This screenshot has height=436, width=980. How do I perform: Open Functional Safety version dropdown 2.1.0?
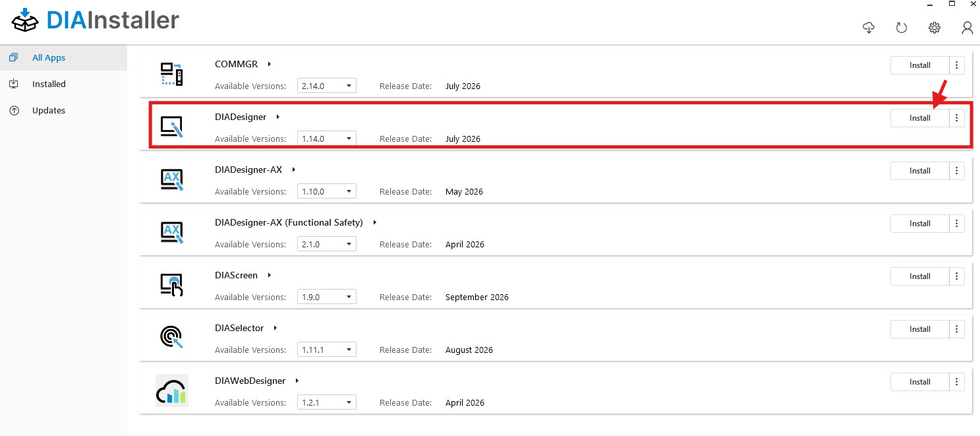click(327, 244)
